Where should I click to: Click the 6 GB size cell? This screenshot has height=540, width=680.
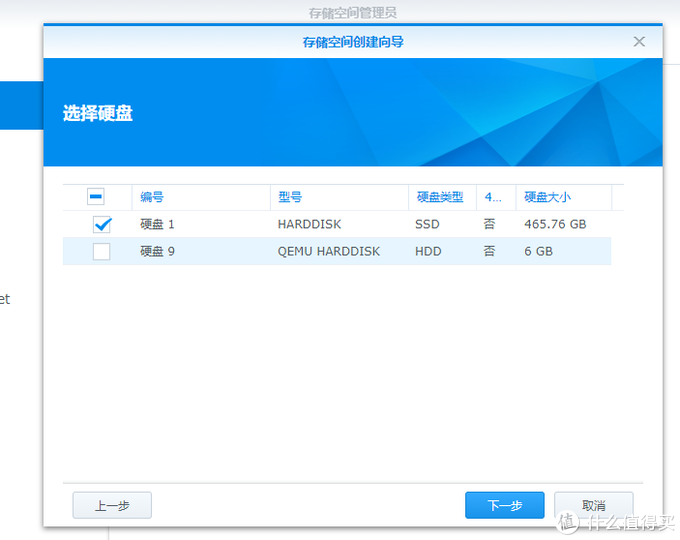(x=538, y=251)
